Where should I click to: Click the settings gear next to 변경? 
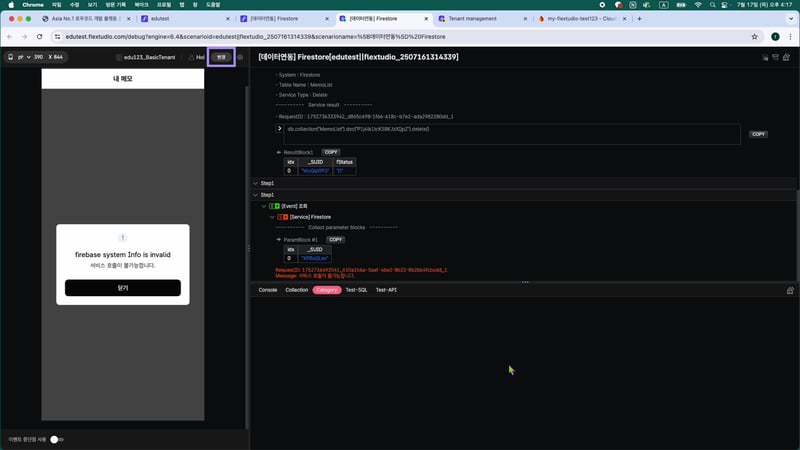pos(240,57)
